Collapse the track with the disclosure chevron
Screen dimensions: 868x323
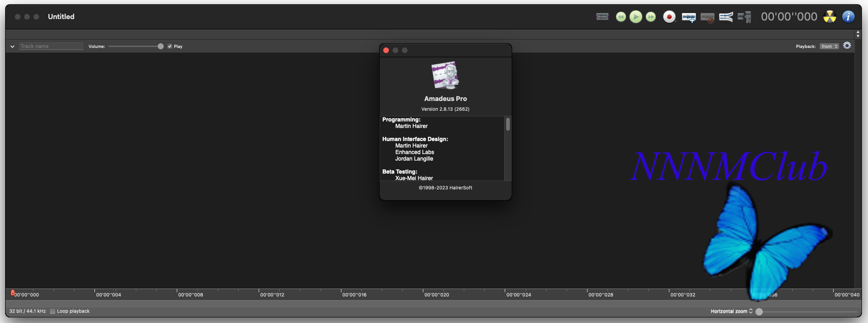13,47
